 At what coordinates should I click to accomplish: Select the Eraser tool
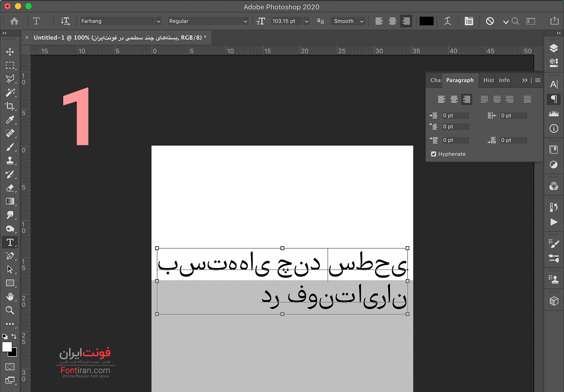point(10,188)
